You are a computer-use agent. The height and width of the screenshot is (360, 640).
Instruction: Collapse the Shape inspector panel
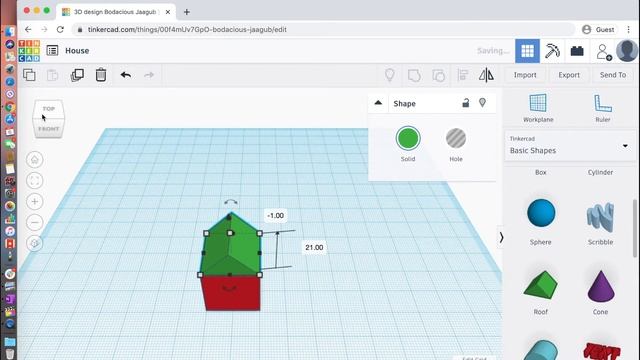click(x=378, y=103)
